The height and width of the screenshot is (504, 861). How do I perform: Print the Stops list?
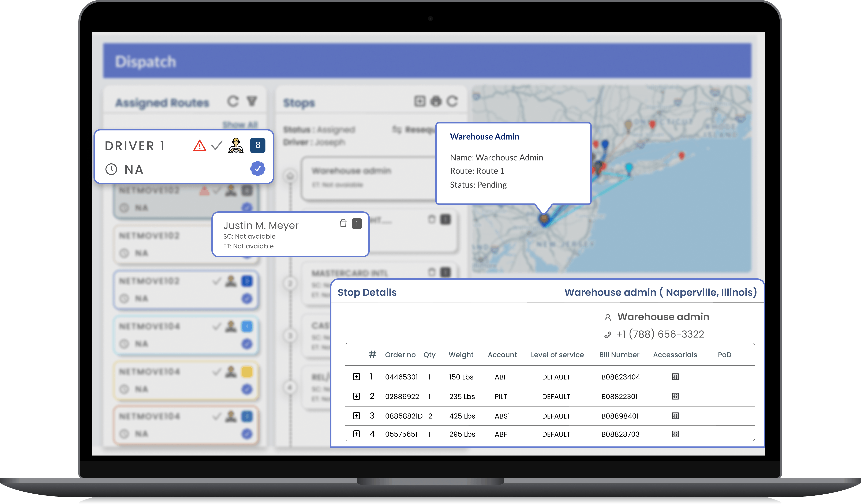[436, 101]
